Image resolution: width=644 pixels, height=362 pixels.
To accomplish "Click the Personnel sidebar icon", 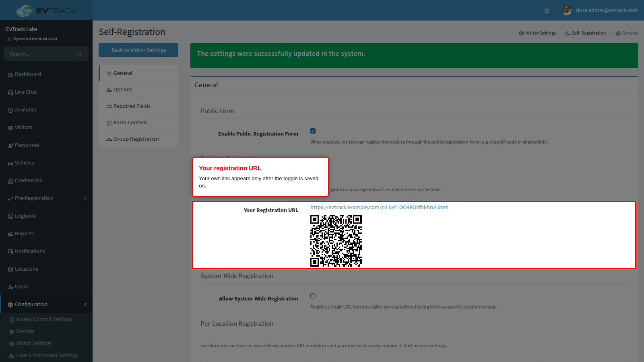I will [10, 146].
